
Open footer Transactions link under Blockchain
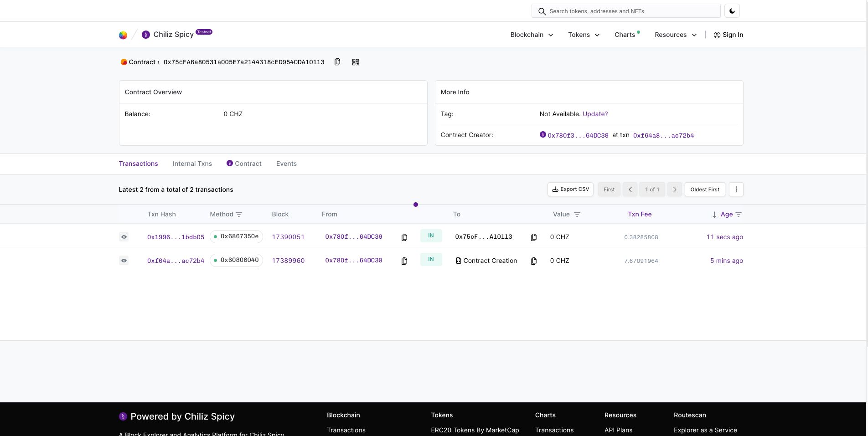click(346, 430)
